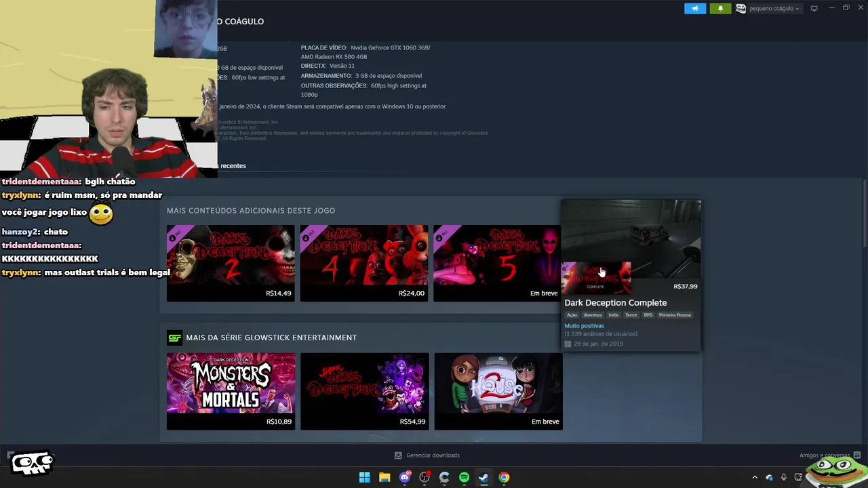Open the Steam announcements megaphone button

(695, 8)
